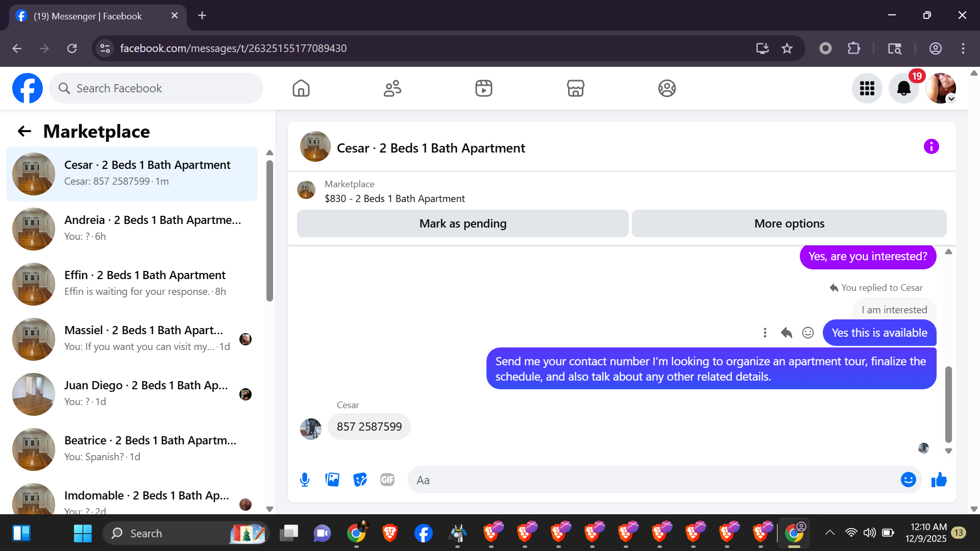Click the 'Yes, are you interested?' message bubble
The width and height of the screenshot is (980, 551).
[868, 257]
